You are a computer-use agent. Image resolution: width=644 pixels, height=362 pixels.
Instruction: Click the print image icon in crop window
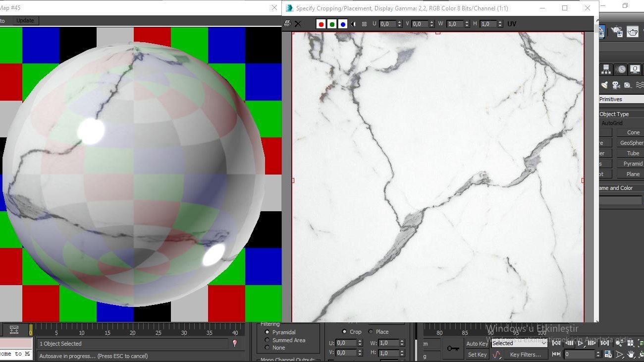[x=287, y=24]
